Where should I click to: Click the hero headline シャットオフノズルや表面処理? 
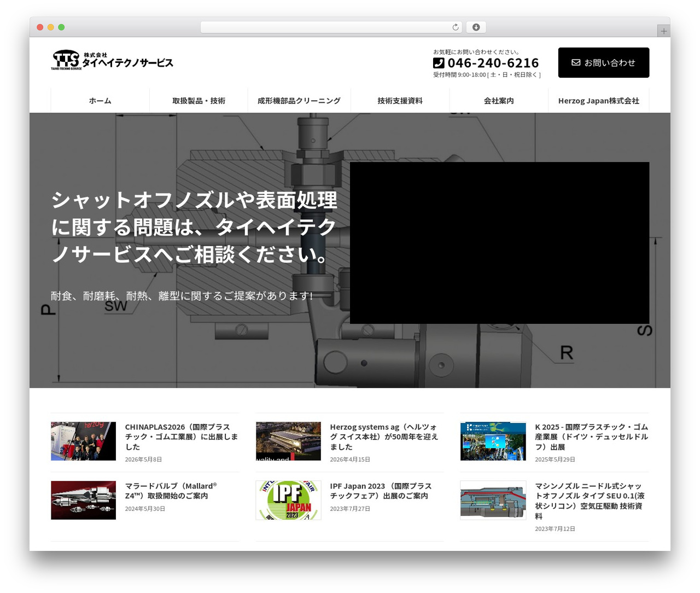(x=195, y=228)
